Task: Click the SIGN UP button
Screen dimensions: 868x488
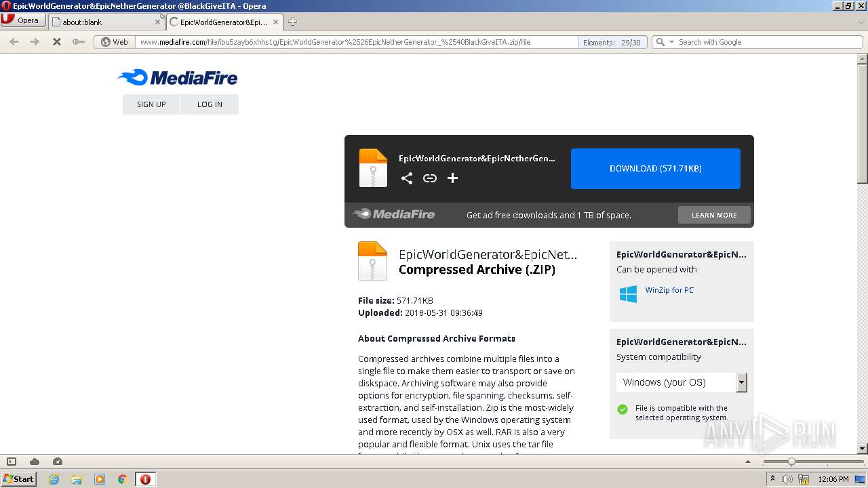Action: tap(151, 104)
